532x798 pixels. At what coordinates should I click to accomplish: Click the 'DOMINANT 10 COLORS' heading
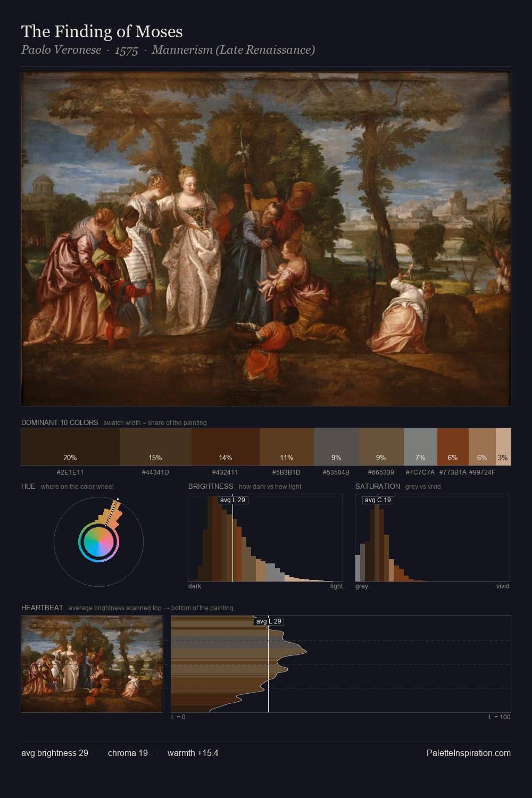60,422
